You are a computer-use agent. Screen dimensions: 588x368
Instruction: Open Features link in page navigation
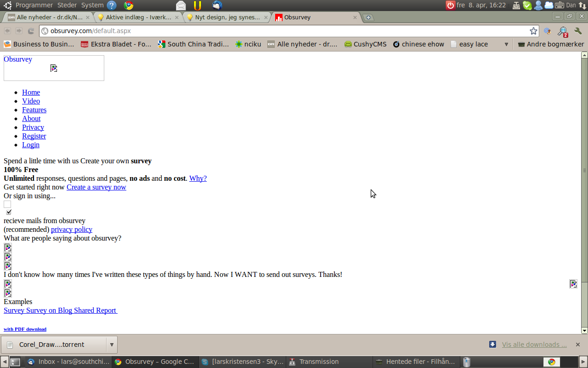pos(34,110)
